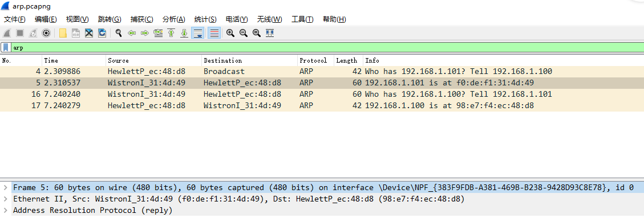Click the resize columns icon
The height and width of the screenshot is (222, 644).
click(x=270, y=33)
